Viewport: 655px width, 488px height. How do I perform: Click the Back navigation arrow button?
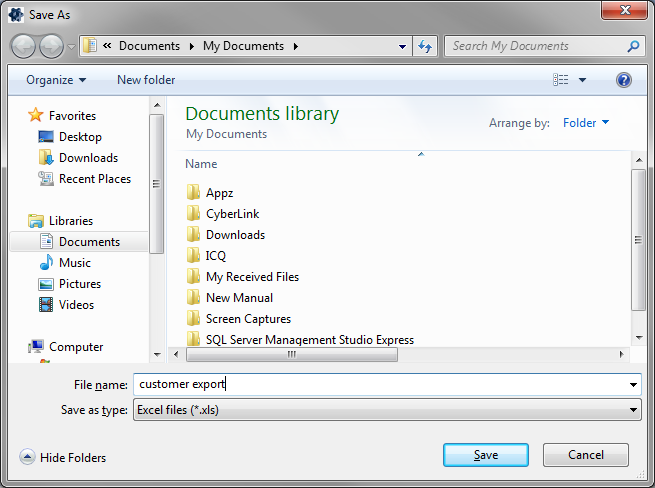click(x=24, y=46)
